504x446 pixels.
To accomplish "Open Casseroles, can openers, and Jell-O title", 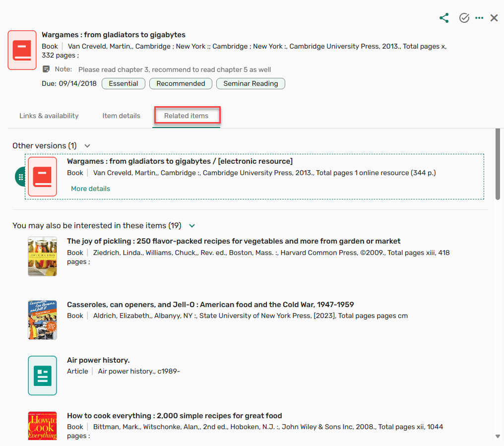I will click(x=210, y=305).
